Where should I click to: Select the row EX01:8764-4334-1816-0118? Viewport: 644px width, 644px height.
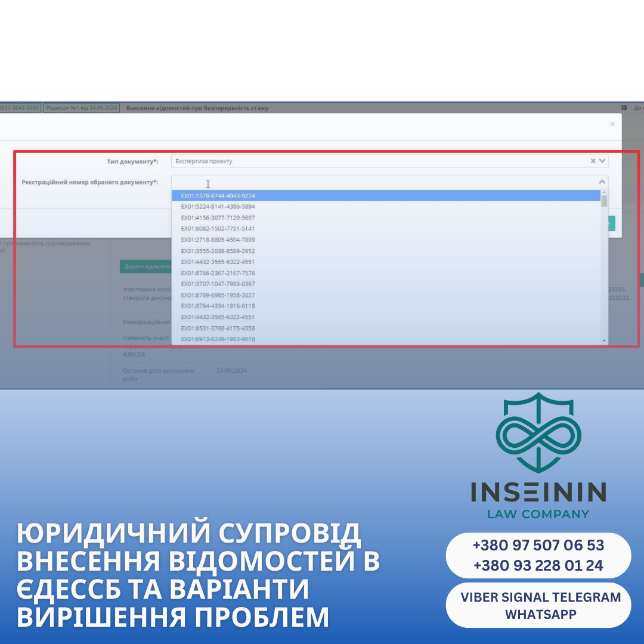pos(386,306)
